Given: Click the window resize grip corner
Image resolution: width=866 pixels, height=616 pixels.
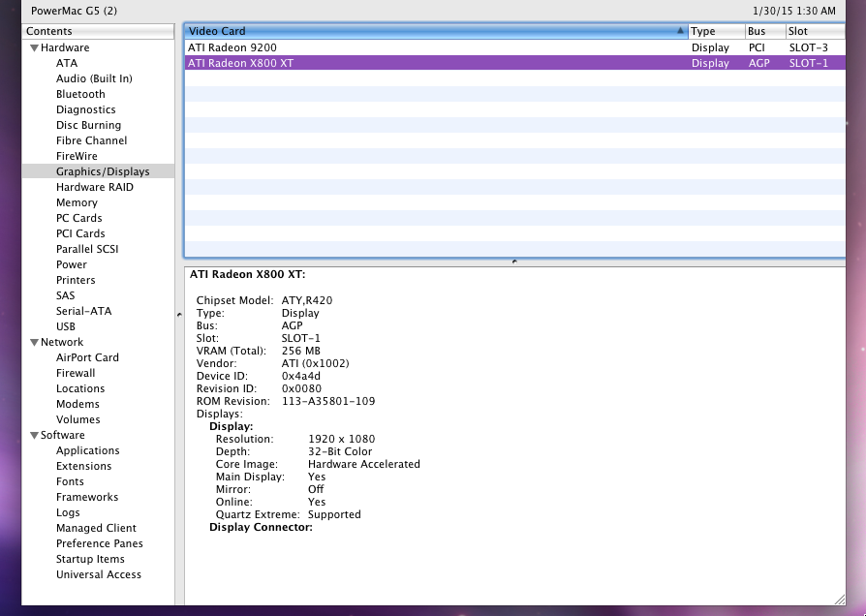Looking at the screenshot, I should (x=840, y=600).
